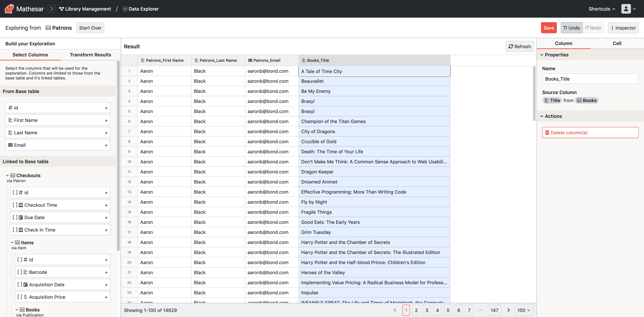Open the breadcrumb arrow selector next to Mathesar
The width and height of the screenshot is (644, 317).
click(x=51, y=9)
